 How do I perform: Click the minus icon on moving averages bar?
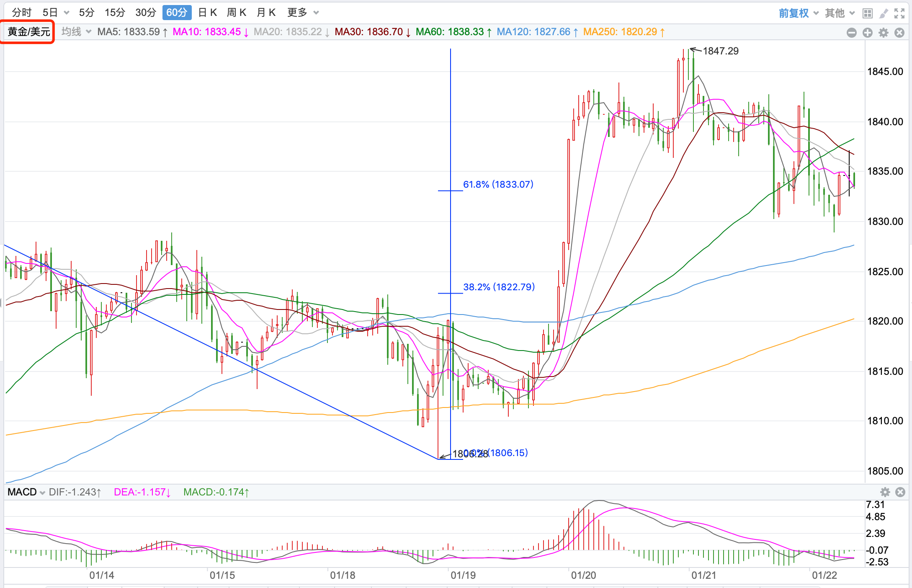851,33
